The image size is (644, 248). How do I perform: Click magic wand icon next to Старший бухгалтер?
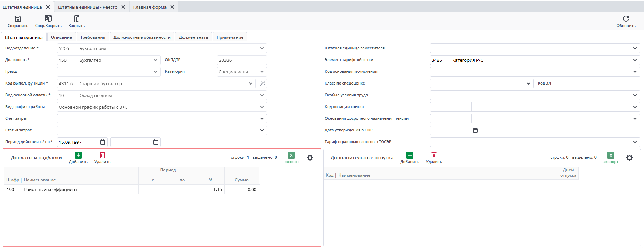click(x=262, y=83)
